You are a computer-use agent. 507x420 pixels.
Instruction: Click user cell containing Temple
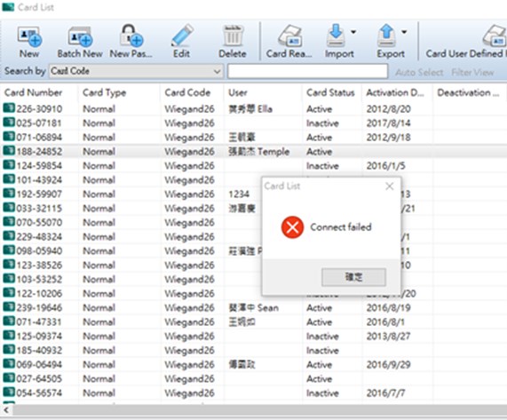[259, 151]
